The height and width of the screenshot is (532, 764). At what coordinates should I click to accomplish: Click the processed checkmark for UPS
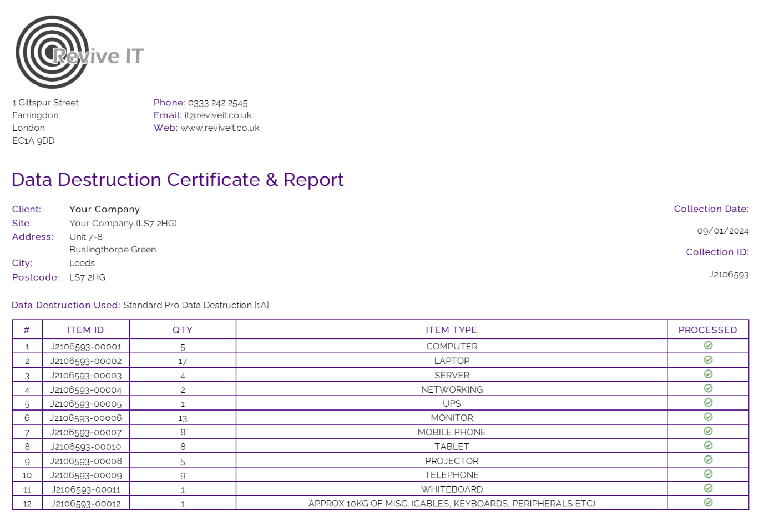[709, 403]
